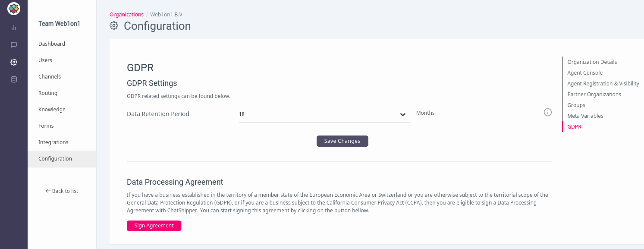Viewport: 644px width, 249px height.
Task: Click the gear icon next to Configuration title
Action: pyautogui.click(x=114, y=26)
